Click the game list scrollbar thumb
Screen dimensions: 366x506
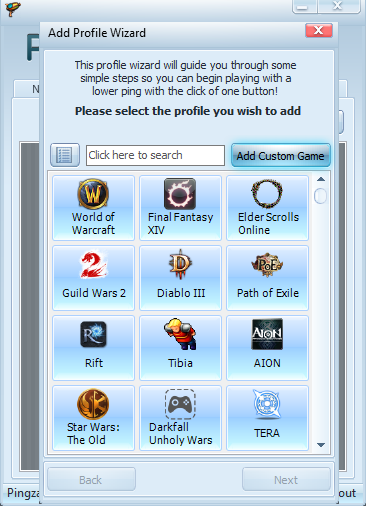coord(320,196)
